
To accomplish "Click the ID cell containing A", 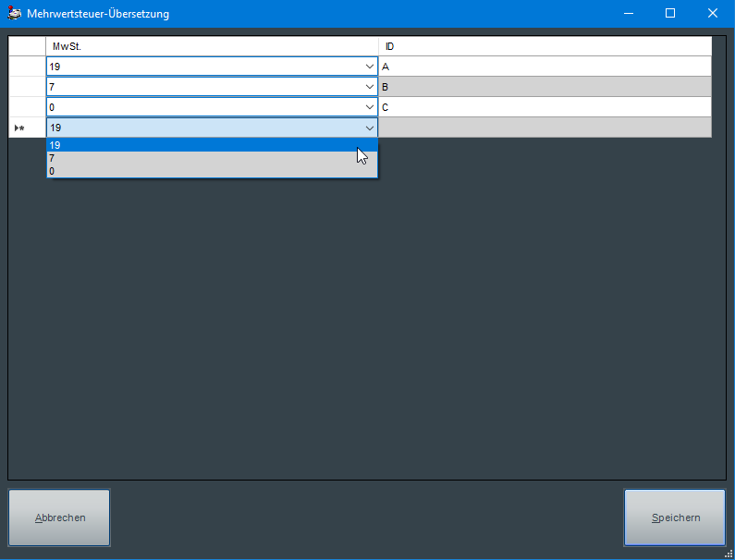I will pos(545,67).
